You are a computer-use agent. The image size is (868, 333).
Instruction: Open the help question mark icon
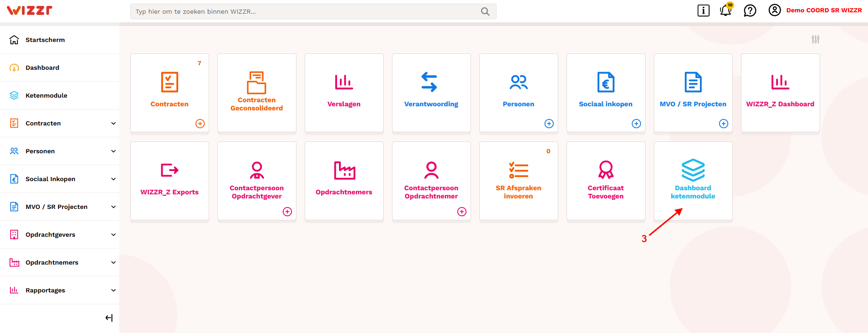coord(750,10)
